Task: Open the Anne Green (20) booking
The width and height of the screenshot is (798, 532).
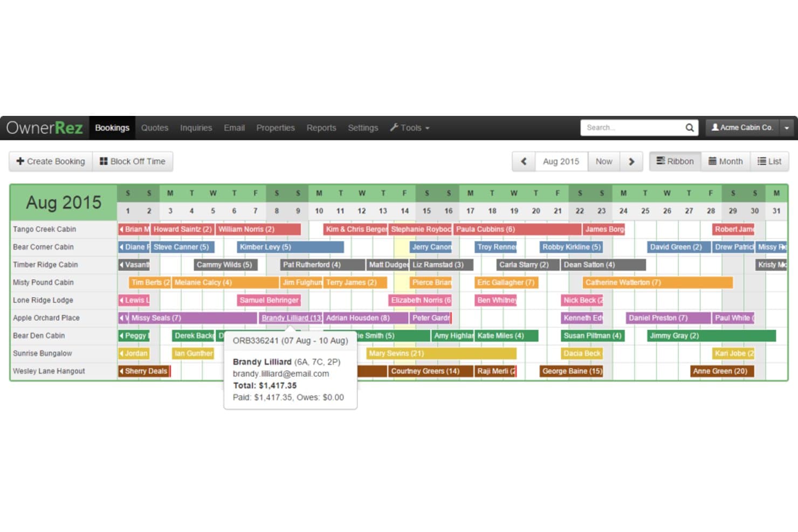Action: (x=723, y=371)
